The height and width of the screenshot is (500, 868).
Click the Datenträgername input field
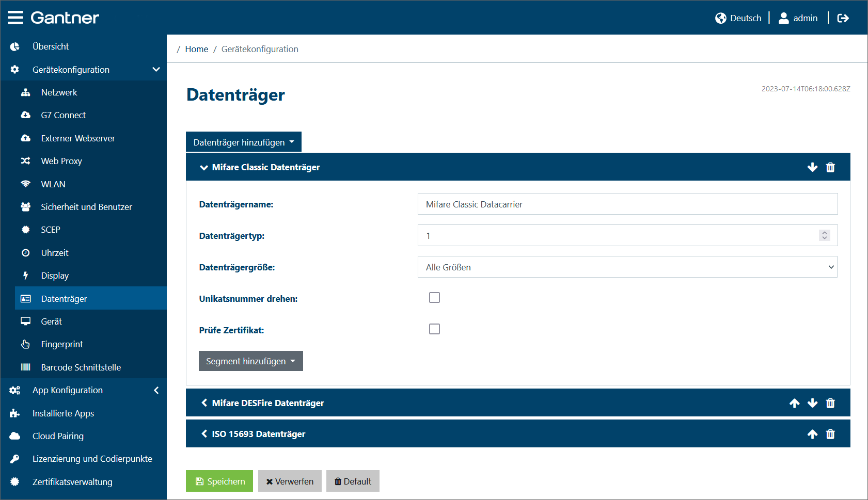click(x=627, y=204)
